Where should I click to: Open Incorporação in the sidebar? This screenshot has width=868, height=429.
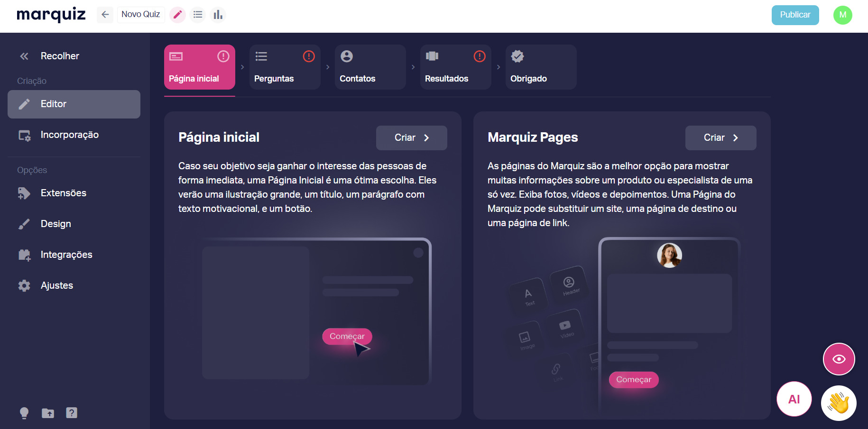click(74, 135)
